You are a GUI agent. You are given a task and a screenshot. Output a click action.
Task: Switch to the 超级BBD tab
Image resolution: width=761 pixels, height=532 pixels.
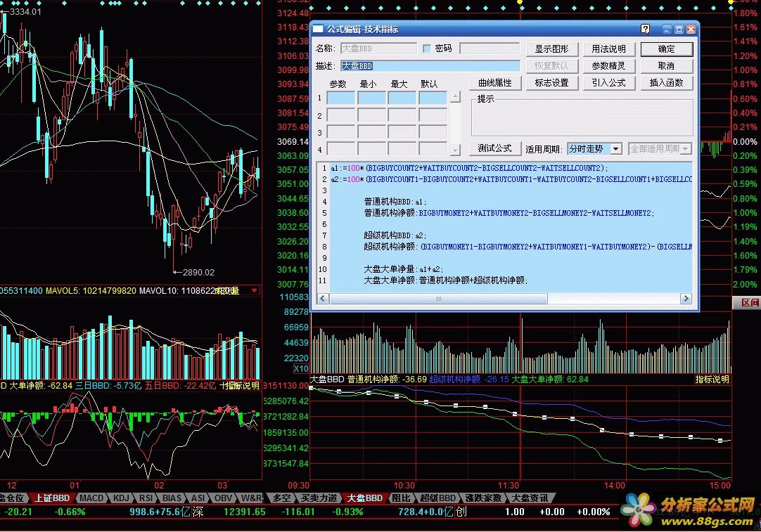click(437, 498)
